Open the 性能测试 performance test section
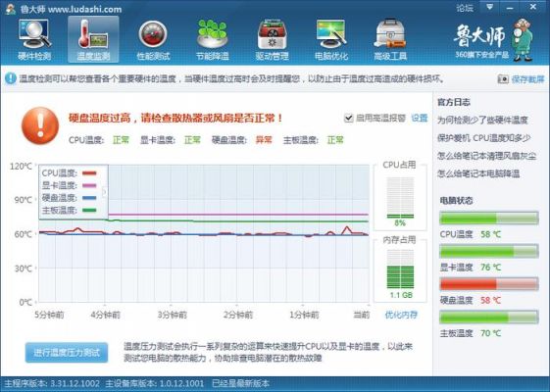550x392 pixels. click(x=153, y=40)
